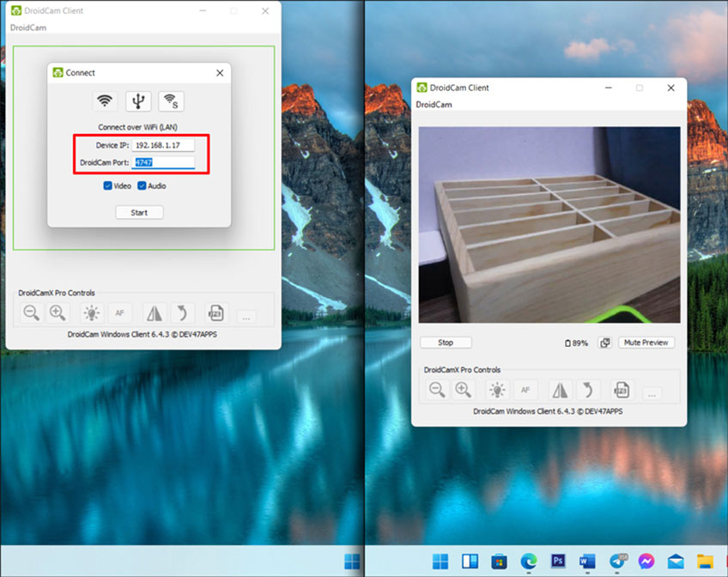This screenshot has height=577, width=728.
Task: Open Microsoft Word from taskbar
Action: (x=587, y=562)
